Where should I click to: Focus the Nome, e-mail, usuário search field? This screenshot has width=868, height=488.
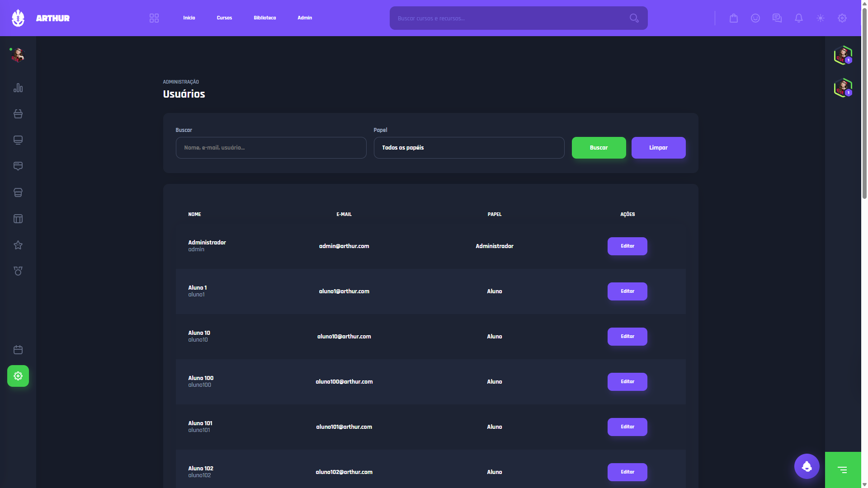271,148
